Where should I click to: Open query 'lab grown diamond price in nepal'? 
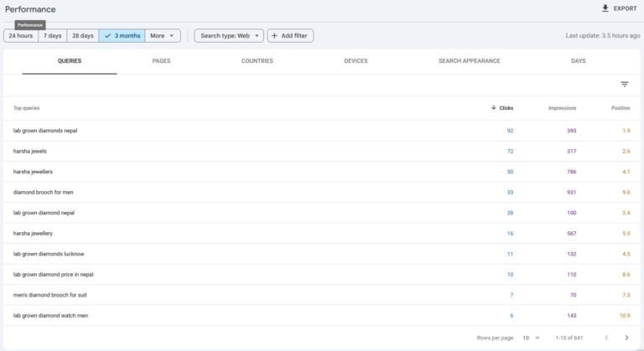tap(54, 274)
